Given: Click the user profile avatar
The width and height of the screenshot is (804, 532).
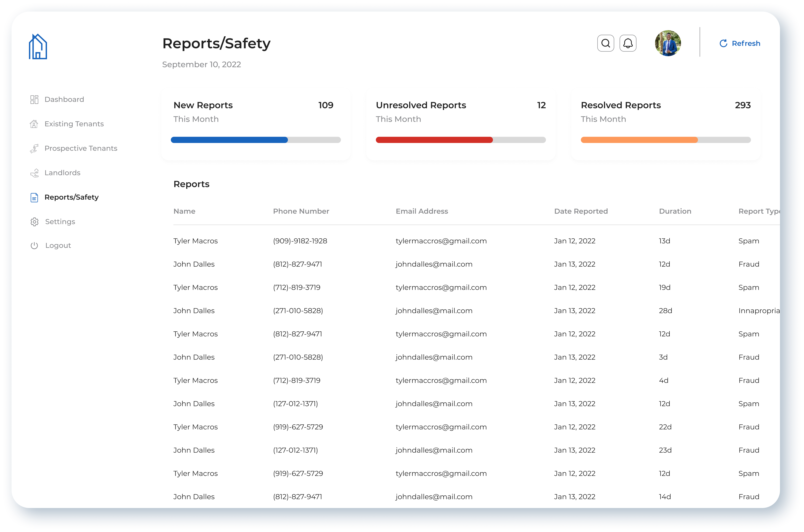Looking at the screenshot, I should [x=668, y=43].
